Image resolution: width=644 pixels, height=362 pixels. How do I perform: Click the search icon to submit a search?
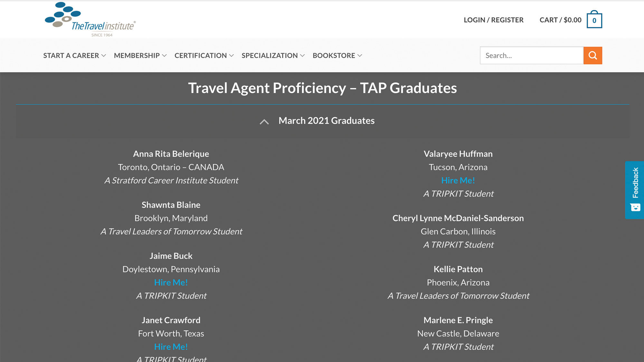(x=593, y=55)
